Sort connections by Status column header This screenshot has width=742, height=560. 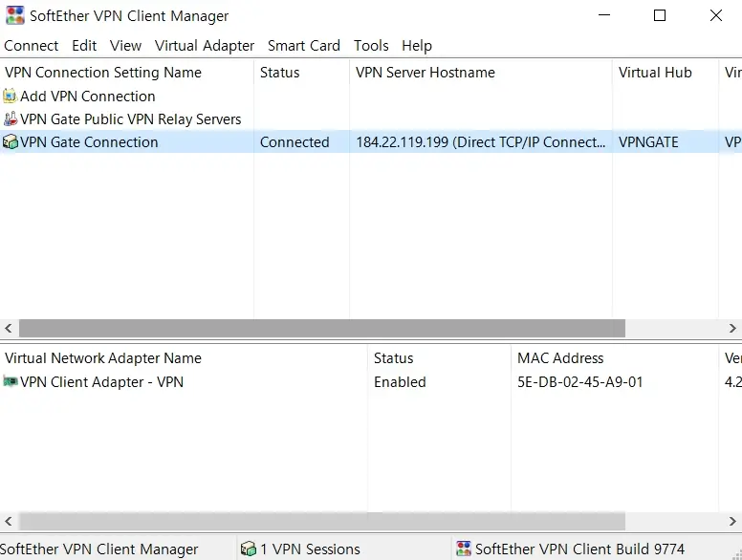301,73
